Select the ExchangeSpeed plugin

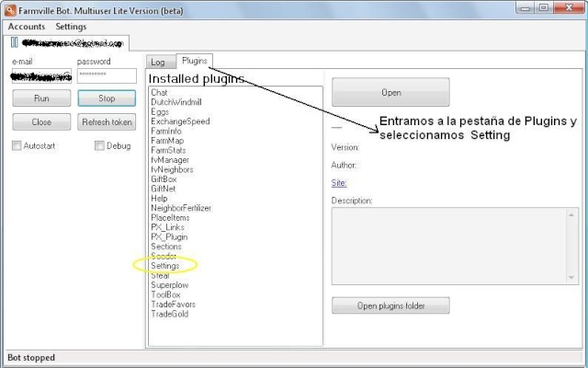180,121
